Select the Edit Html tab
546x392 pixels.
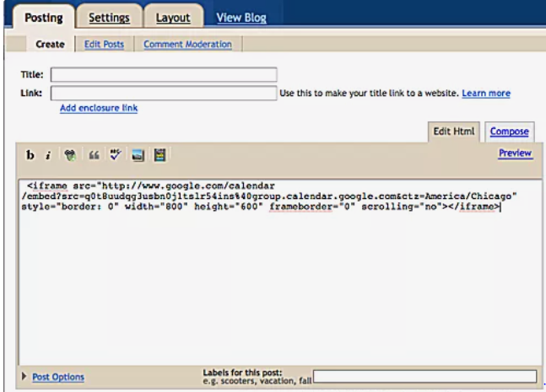[456, 132]
